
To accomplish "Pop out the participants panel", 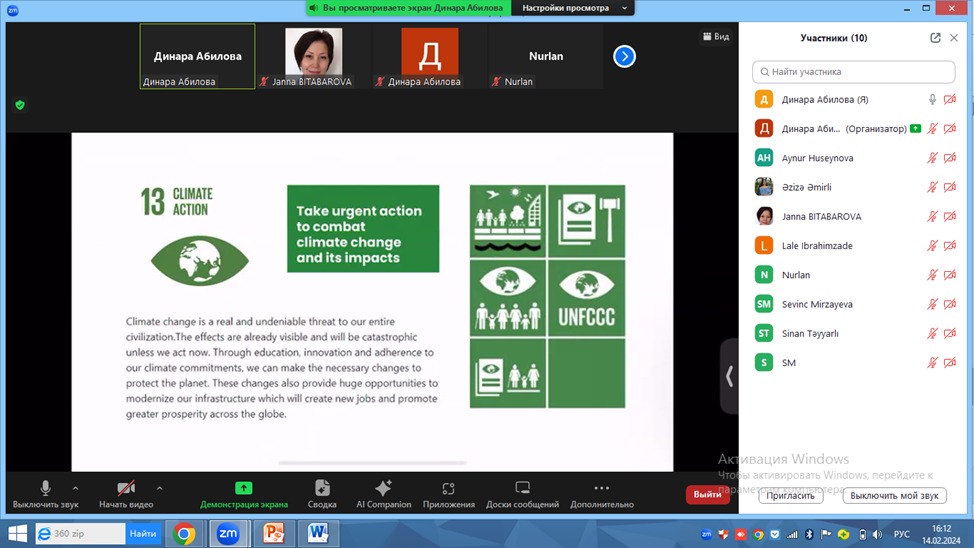I will (x=935, y=38).
